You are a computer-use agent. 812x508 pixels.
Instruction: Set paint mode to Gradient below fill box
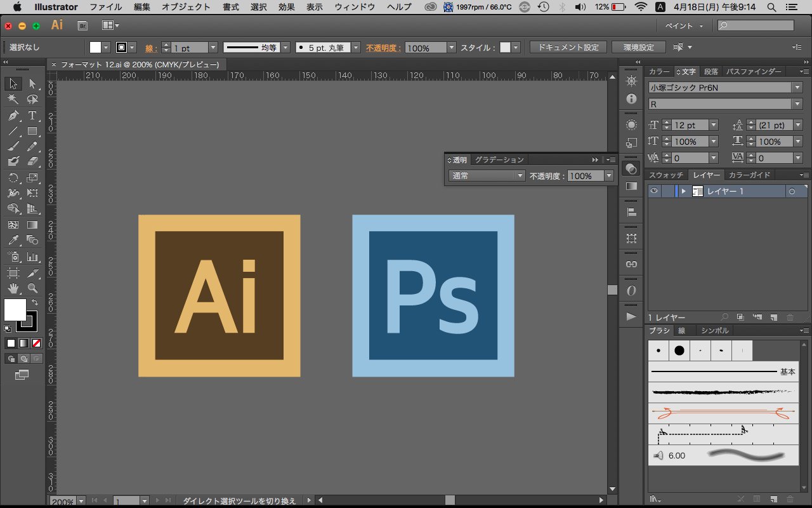[x=23, y=343]
